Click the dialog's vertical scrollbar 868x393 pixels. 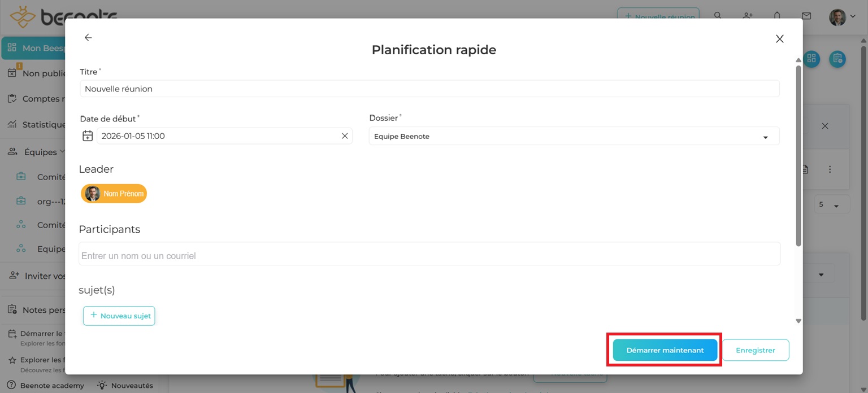(x=798, y=155)
